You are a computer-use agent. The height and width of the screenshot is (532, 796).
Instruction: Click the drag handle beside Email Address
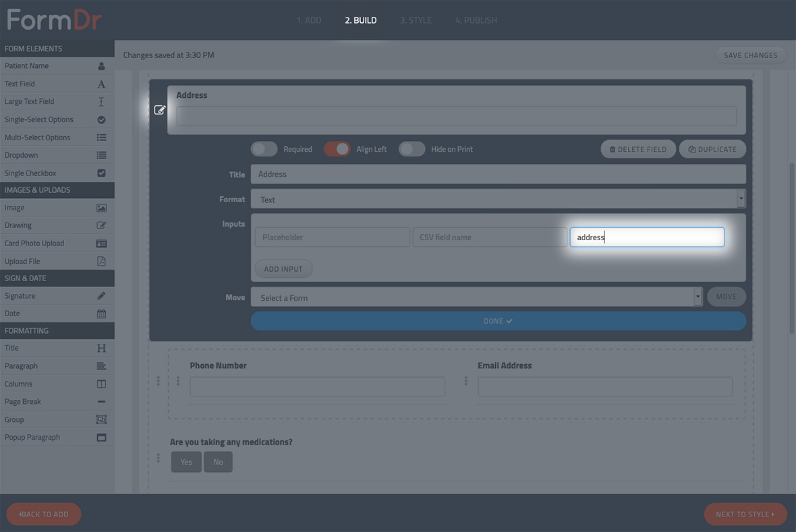point(466,381)
